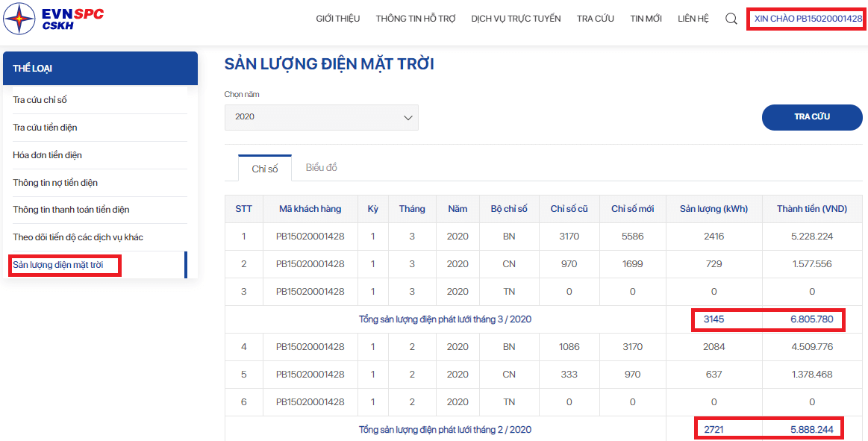The height and width of the screenshot is (441, 868).
Task: Click the Kỳ column header
Action: point(373,209)
